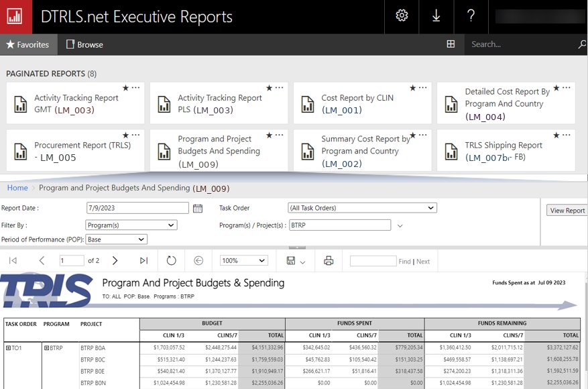588x389 pixels.
Task: Jump to last report page
Action: click(x=143, y=260)
